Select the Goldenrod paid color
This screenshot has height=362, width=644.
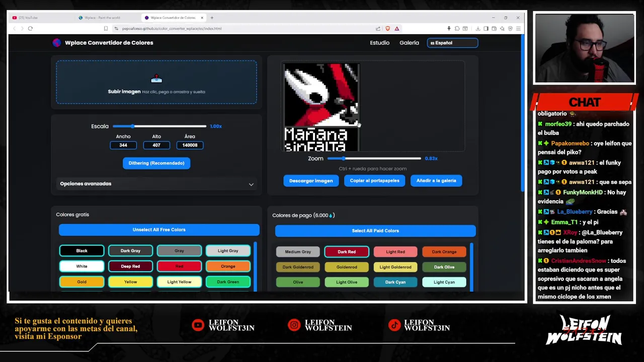347,267
